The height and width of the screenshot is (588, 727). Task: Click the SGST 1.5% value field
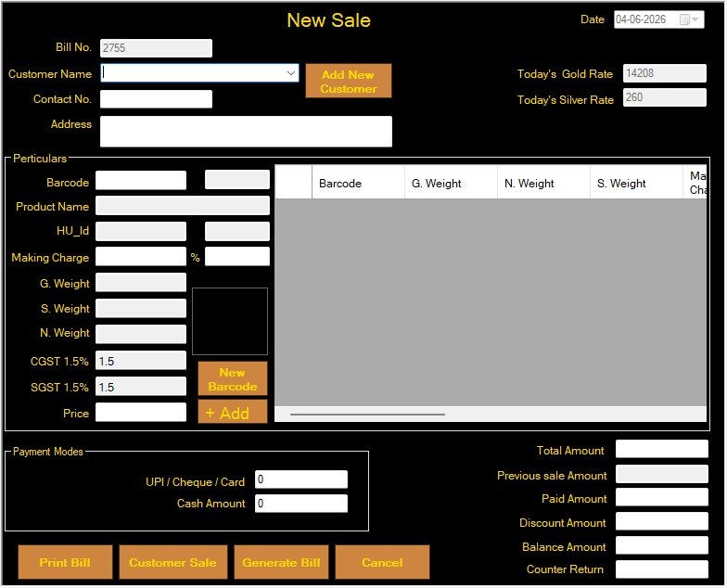141,386
